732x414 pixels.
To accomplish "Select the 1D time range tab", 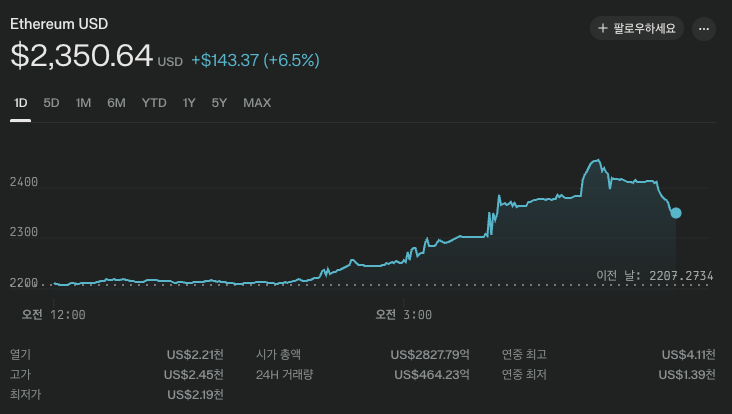I will pyautogui.click(x=21, y=103).
